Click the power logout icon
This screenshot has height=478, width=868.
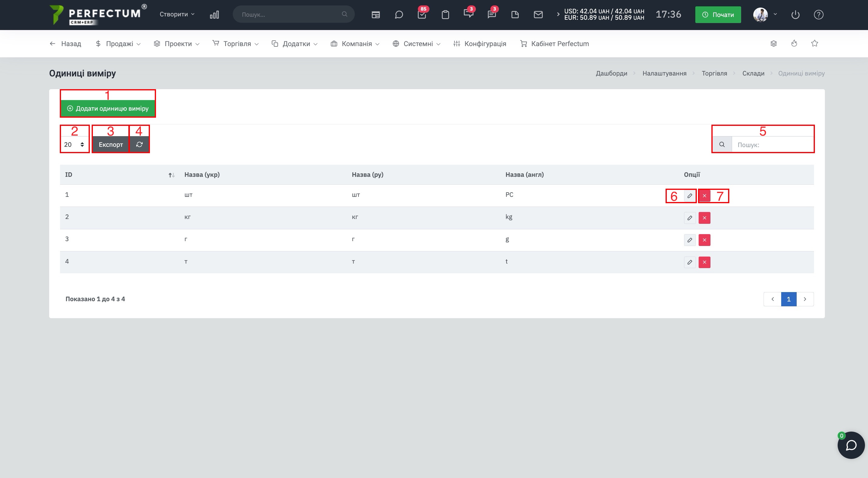795,15
